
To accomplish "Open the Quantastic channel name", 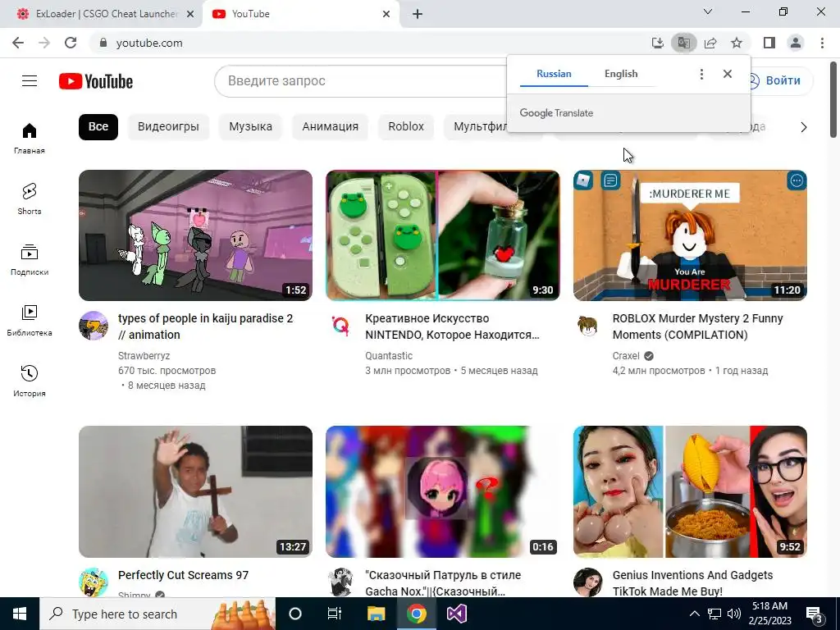I will pos(389,356).
